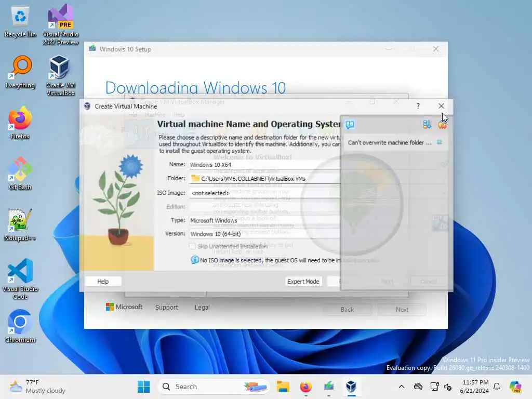Select the Everything search desktop icon
Image resolution: width=532 pixels, height=399 pixels.
[x=20, y=72]
